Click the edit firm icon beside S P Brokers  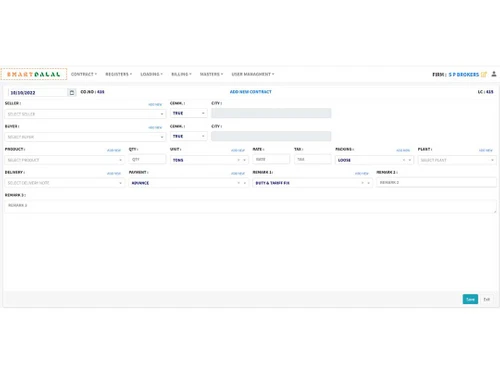[484, 74]
